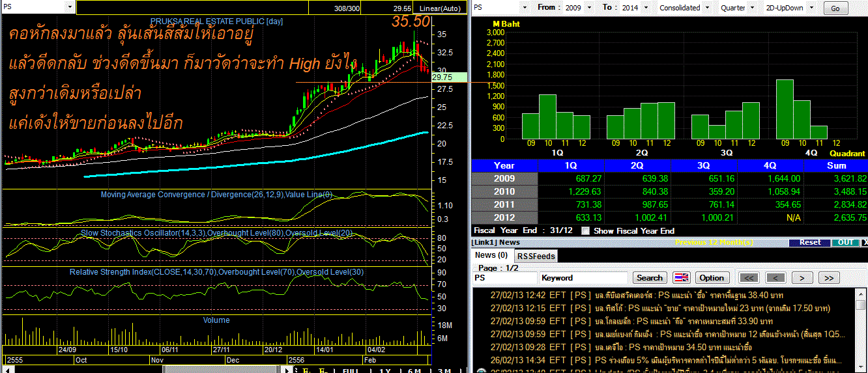The image size is (868, 373).
Task: Click the Slow Stochastics Oscillator title
Action: pyautogui.click(x=216, y=232)
